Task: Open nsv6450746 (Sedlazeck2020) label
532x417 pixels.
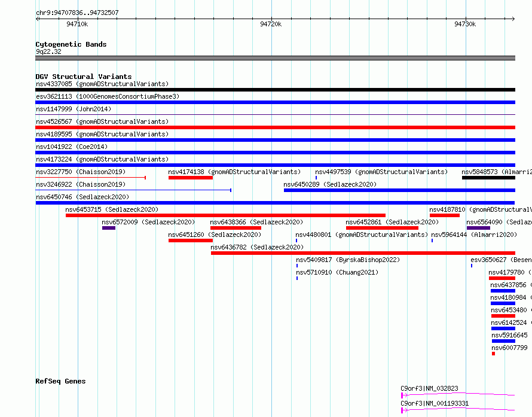Action: (82, 197)
